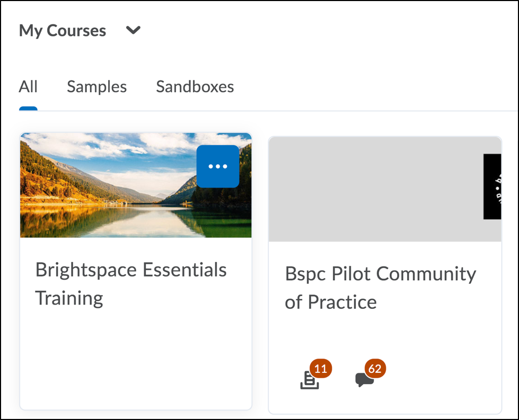Click the orange 11 notification badge
This screenshot has width=519, height=420.
[321, 369]
